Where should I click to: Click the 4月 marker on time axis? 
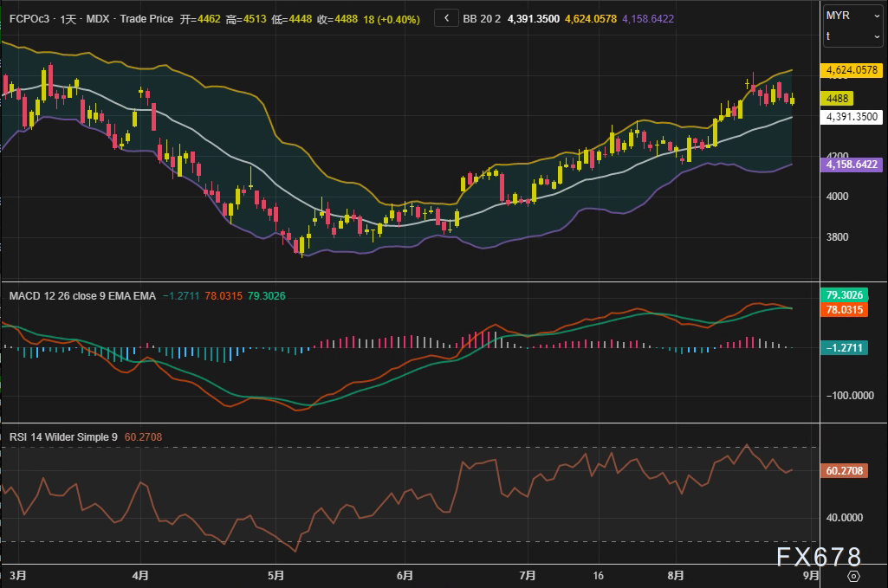[141, 574]
